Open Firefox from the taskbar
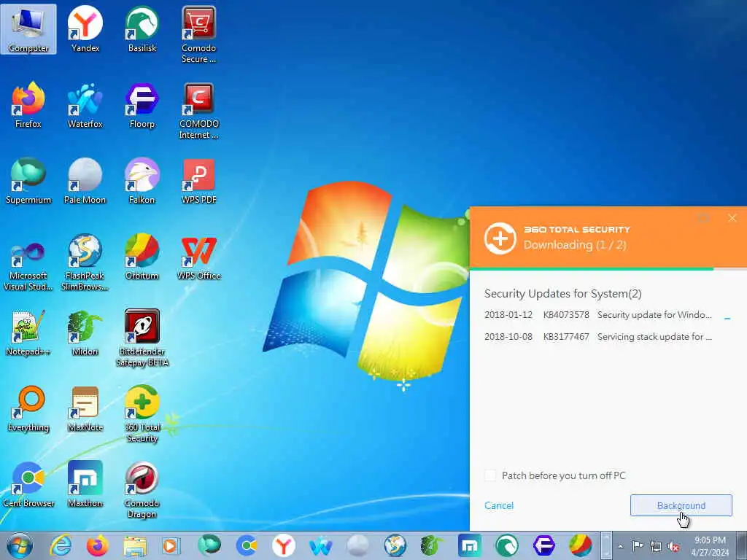 98,545
